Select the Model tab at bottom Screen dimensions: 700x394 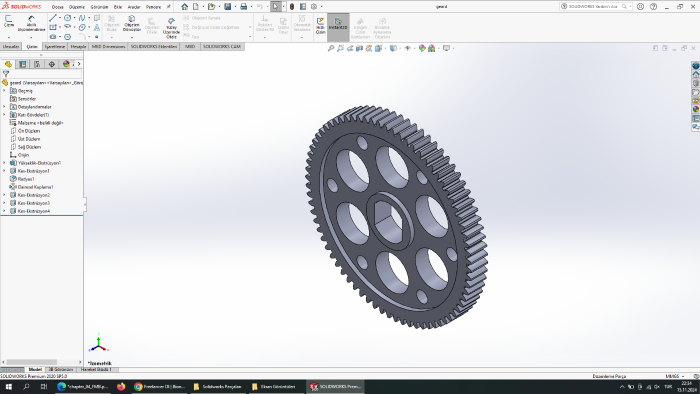(x=35, y=369)
